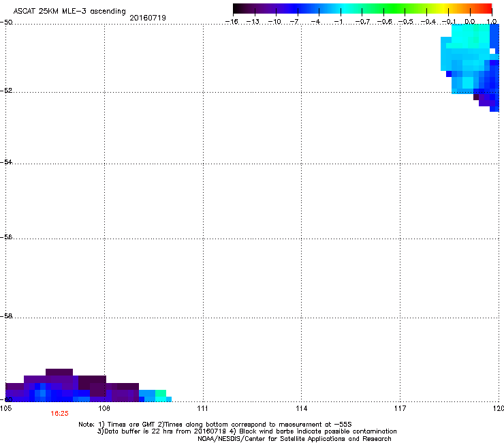This screenshot has height=443, width=504.
Task: Click the -0.1 colorbar tick label
Action: 449,22
